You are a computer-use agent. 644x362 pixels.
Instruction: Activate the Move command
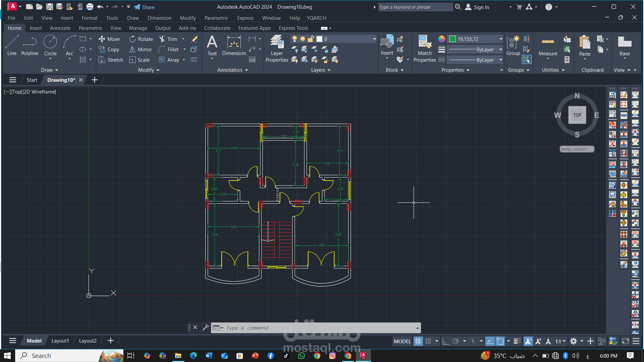tap(109, 39)
